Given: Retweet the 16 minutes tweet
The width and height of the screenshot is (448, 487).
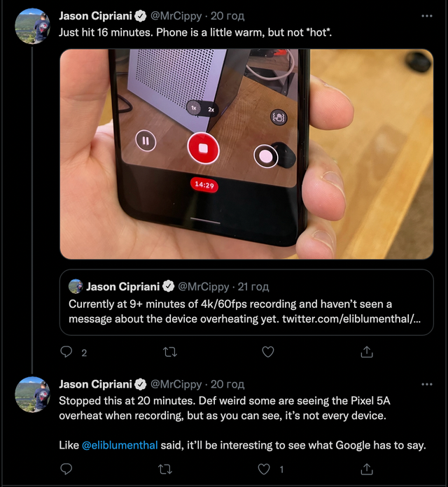Looking at the screenshot, I should pyautogui.click(x=168, y=352).
